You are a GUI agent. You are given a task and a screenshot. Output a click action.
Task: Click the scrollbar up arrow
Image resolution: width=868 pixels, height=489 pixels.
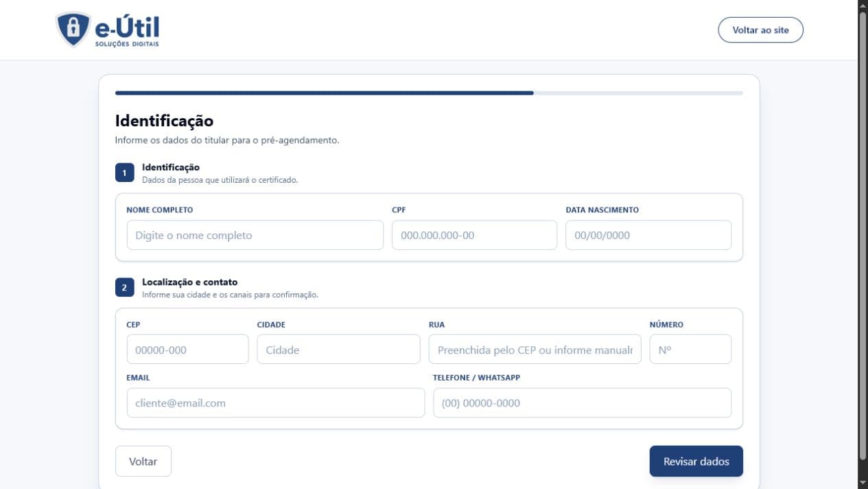(x=863, y=5)
